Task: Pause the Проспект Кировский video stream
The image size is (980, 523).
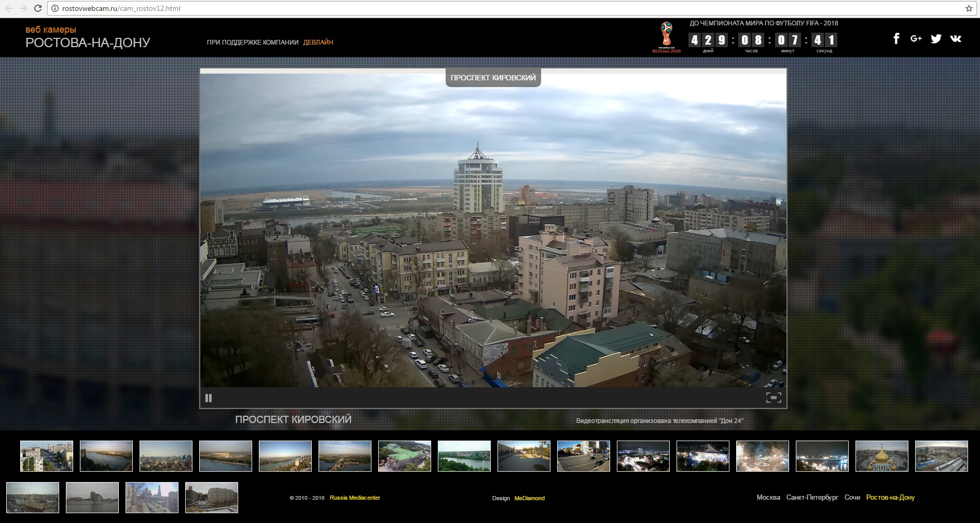Action: (209, 398)
